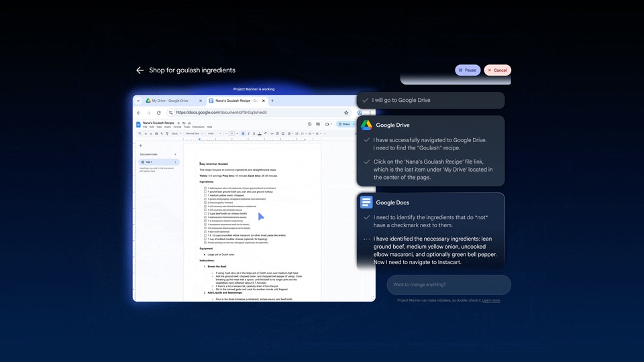Screen dimensions: 644x362
Task: Check the lean ground beef checkbox
Action: point(205,192)
